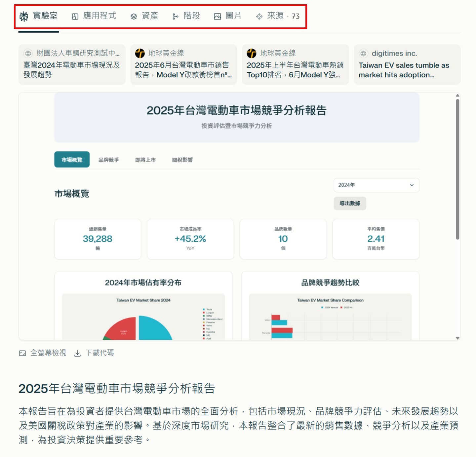The image size is (476, 457).
Task: Click the fullscreen icon beside 全螢幕檢視
Action: click(22, 353)
